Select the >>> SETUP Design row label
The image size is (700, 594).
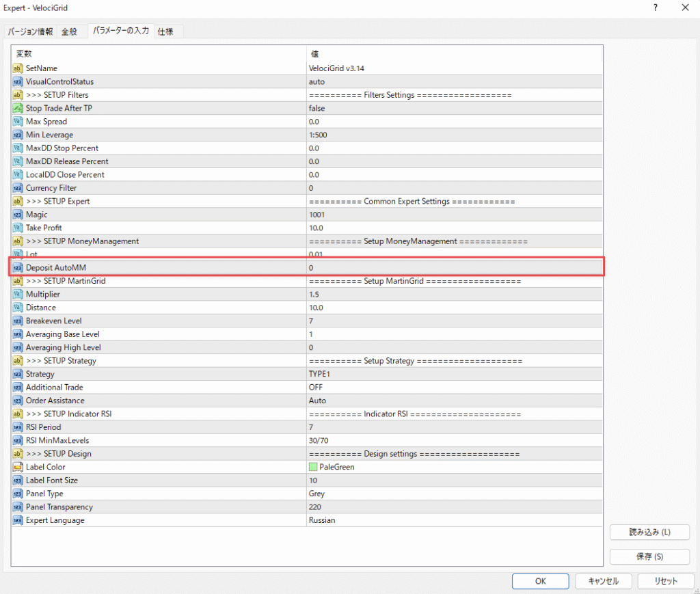point(59,454)
